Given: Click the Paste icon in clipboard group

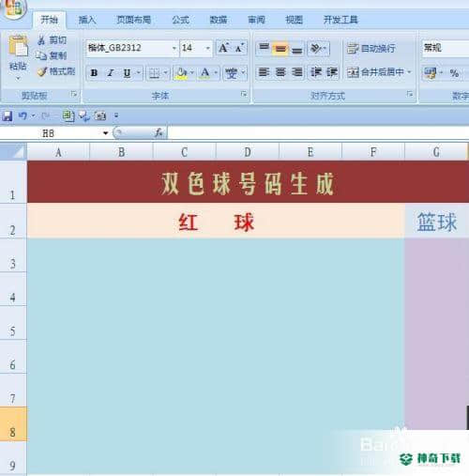Looking at the screenshot, I should [x=18, y=47].
